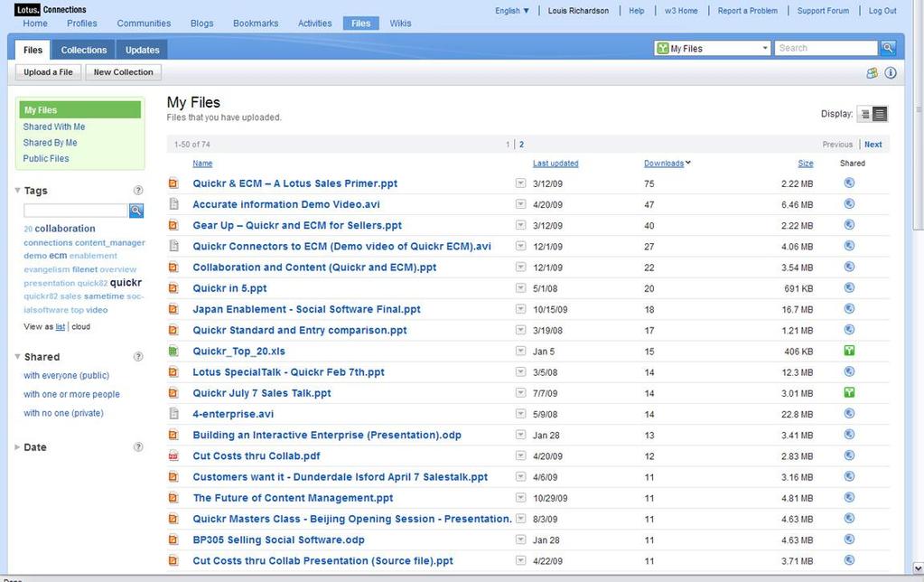
Task: Click file icon for BP305 Selling Social Software
Action: pyautogui.click(x=173, y=540)
